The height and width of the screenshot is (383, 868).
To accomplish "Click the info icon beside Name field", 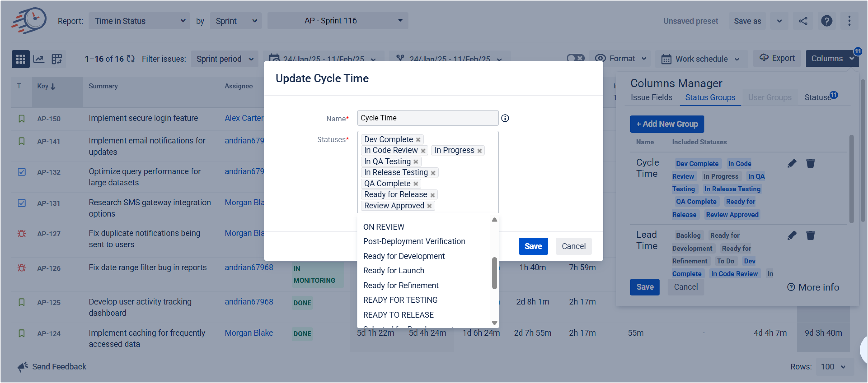I will pyautogui.click(x=505, y=118).
